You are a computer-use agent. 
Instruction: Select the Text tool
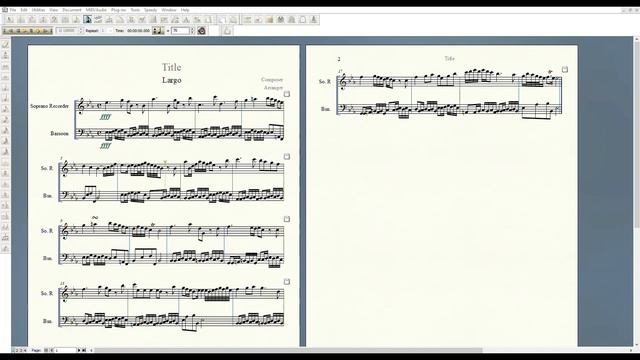186,19
